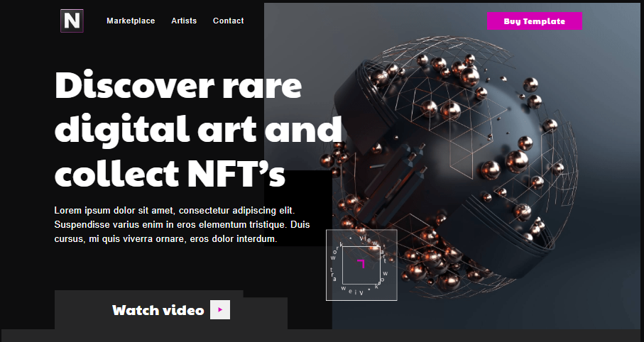Open the Marketplace nav item
This screenshot has width=644, height=342.
[131, 21]
